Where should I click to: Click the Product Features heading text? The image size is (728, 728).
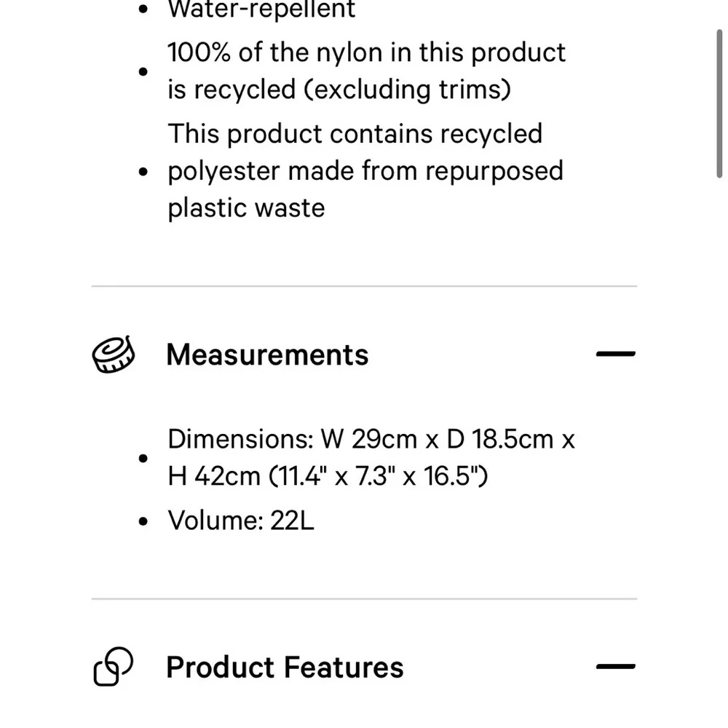click(x=285, y=667)
